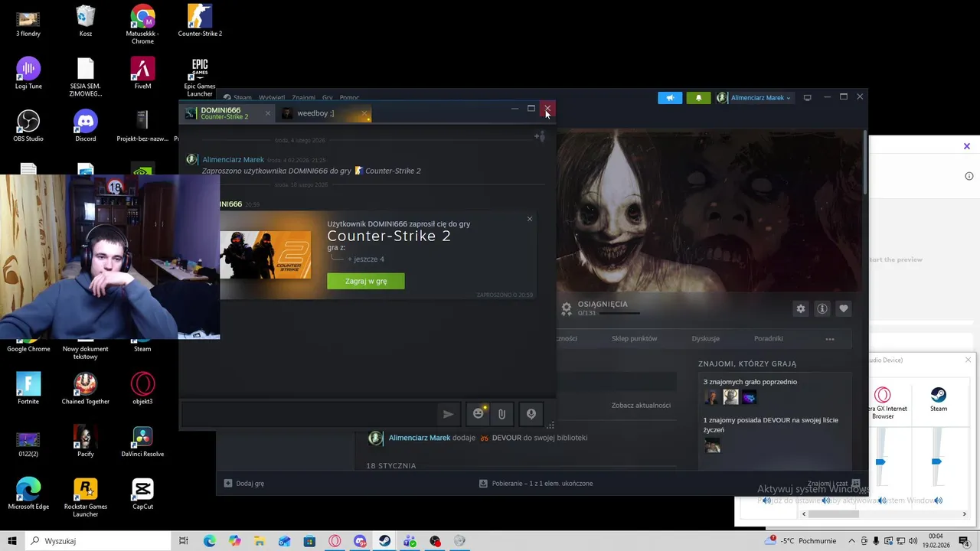Screen dimensions: 980x551
Task: Open the Pacify desktop shortcut
Action: [x=86, y=442]
